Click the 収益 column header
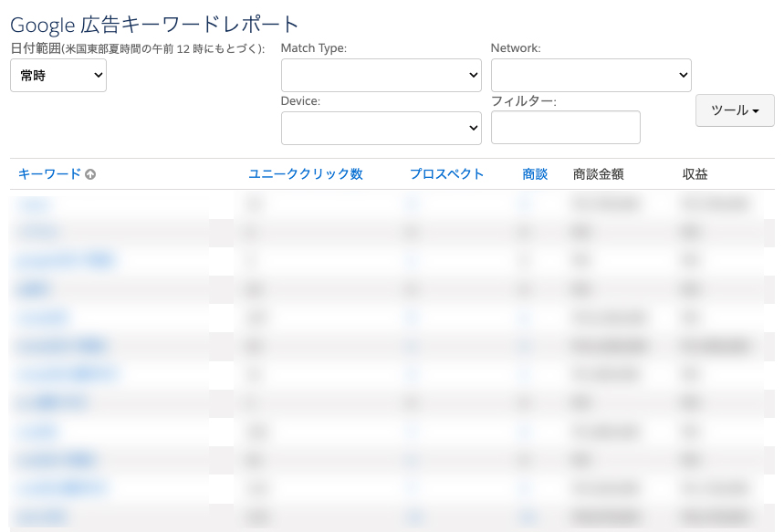Screen dimensions: 784x532 point(695,174)
